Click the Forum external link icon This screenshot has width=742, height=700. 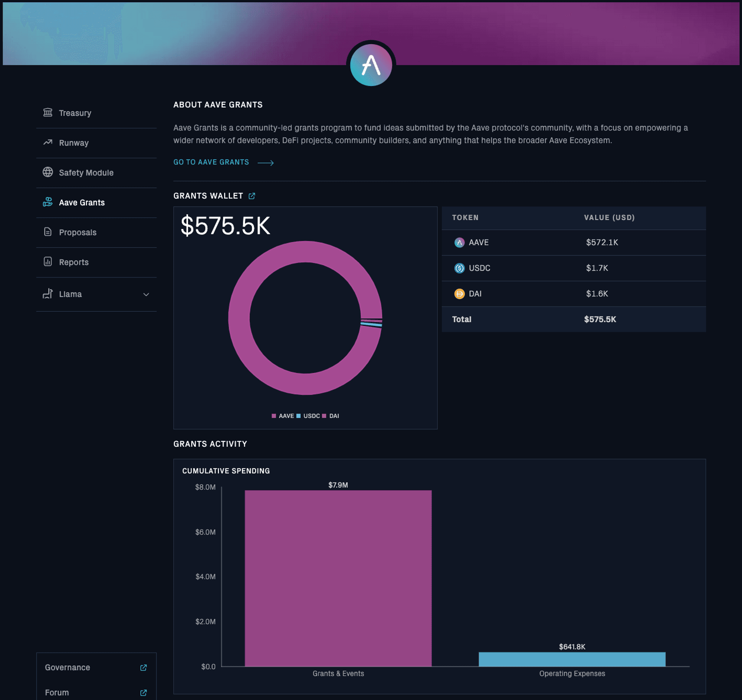pyautogui.click(x=143, y=693)
